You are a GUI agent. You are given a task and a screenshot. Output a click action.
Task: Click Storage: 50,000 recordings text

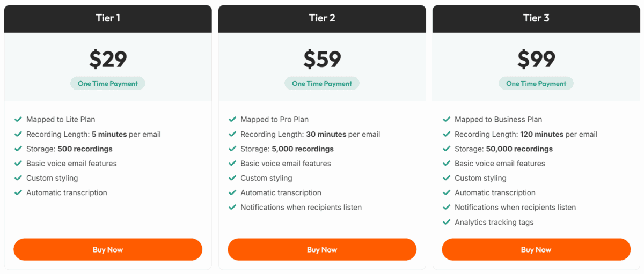pos(503,149)
